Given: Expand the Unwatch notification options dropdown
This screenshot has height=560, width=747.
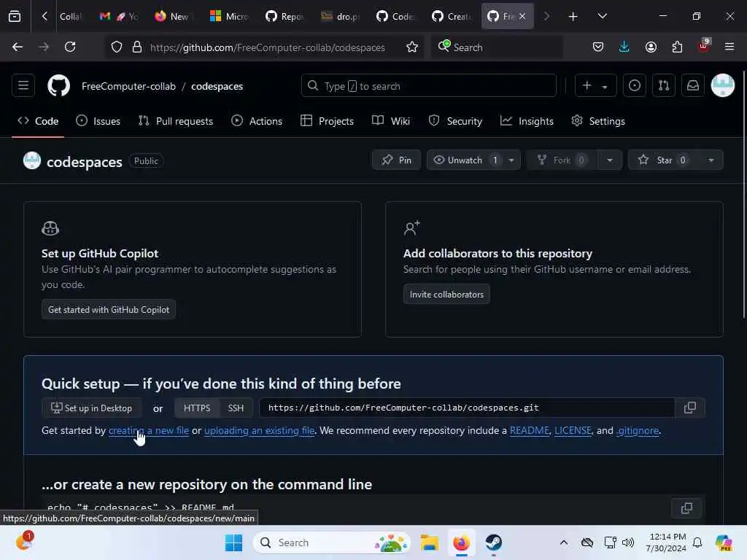Looking at the screenshot, I should click(511, 160).
